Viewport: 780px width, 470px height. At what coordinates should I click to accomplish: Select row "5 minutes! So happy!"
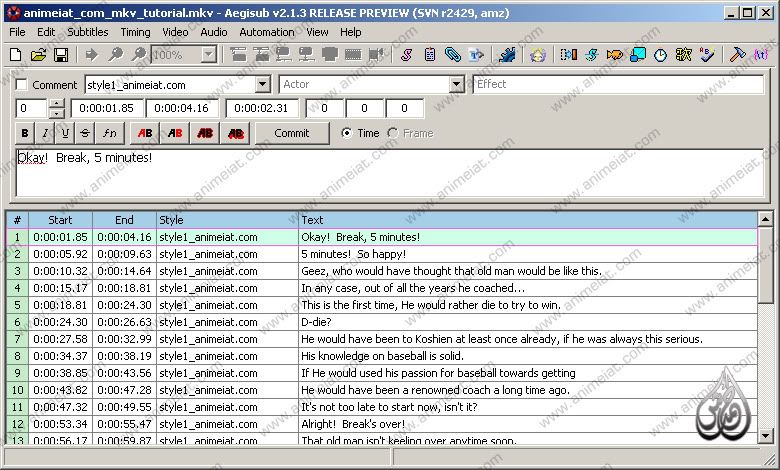pyautogui.click(x=382, y=254)
